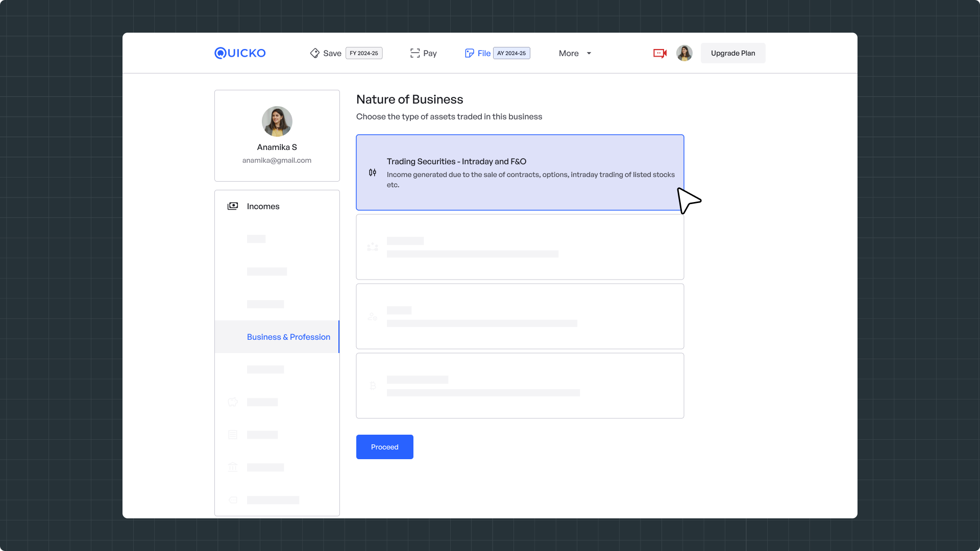Click the red video camera icon
The height and width of the screenshot is (551, 980).
click(x=660, y=53)
